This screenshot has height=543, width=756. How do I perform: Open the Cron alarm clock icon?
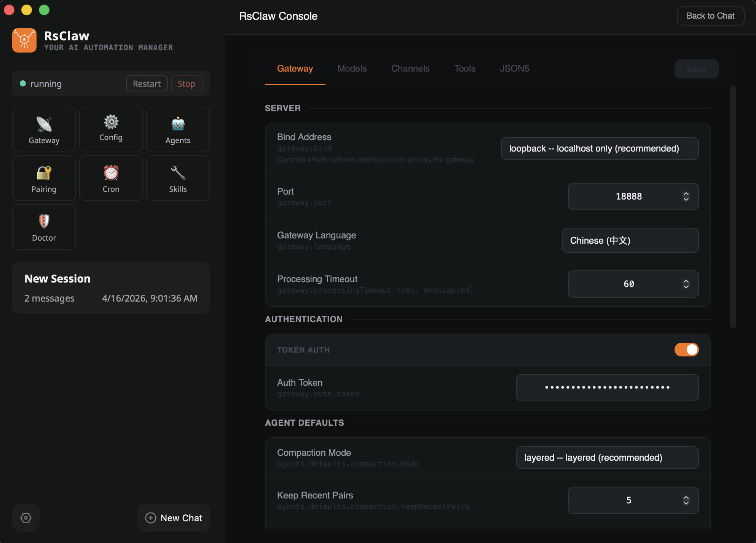coord(111,178)
